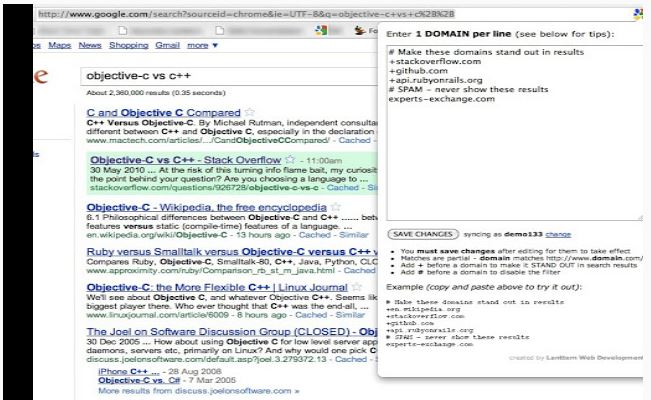
Task: Star the Stack Overflow result
Action: pos(290,160)
